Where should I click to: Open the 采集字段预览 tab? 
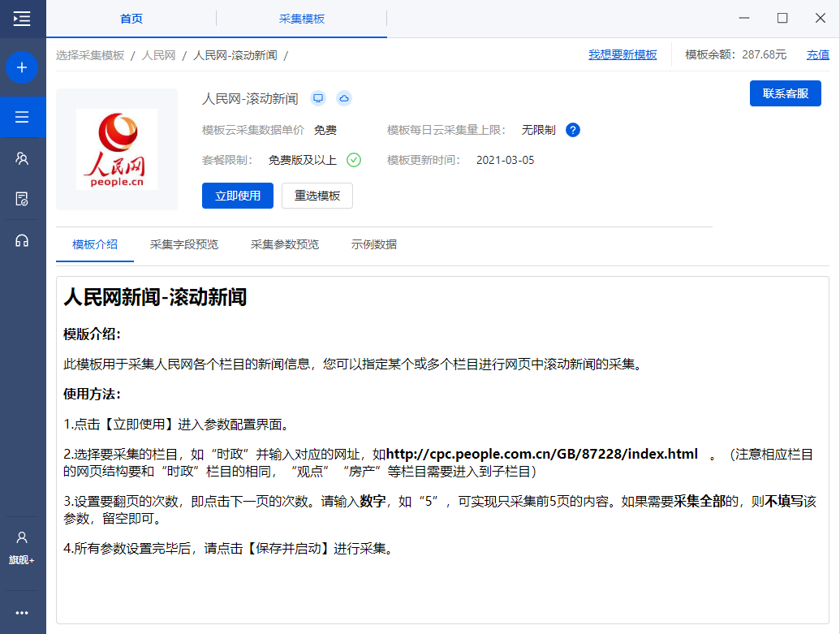click(x=184, y=245)
